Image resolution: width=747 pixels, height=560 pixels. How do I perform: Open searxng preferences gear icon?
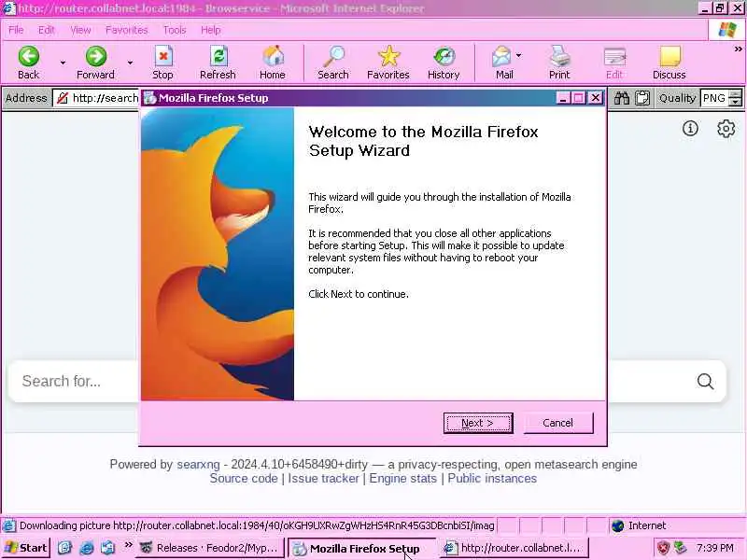726,128
